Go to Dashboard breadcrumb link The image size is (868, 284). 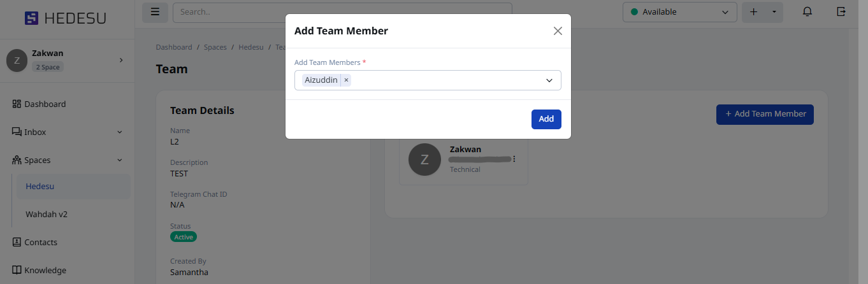(x=173, y=47)
